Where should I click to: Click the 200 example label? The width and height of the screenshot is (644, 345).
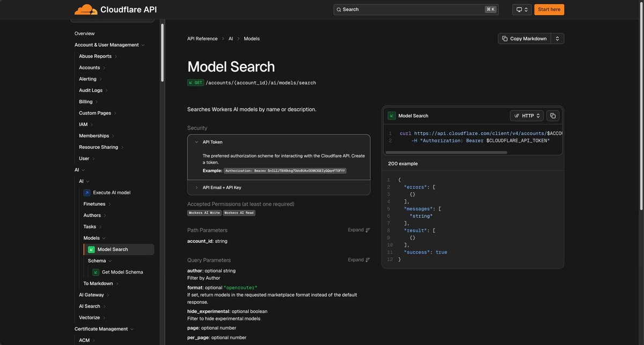point(402,163)
